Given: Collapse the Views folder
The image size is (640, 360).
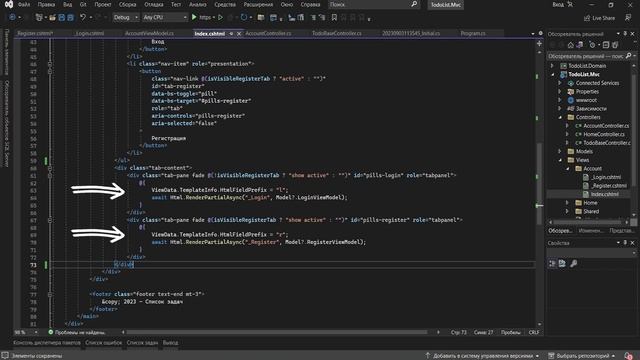Looking at the screenshot, I should [560, 160].
